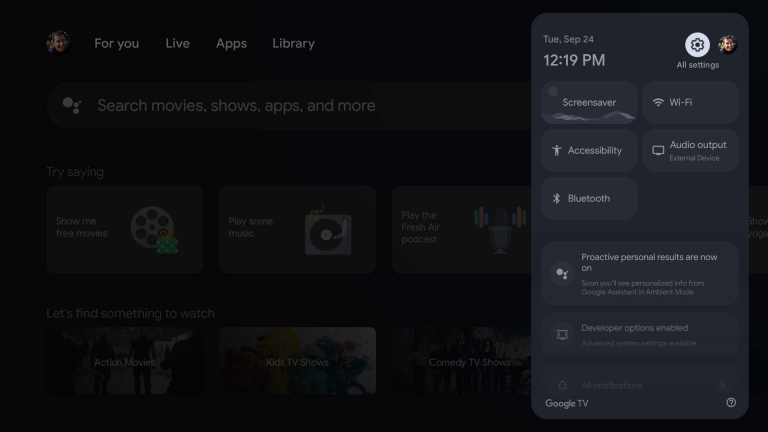Image resolution: width=768 pixels, height=432 pixels.
Task: Open Audio output External Device selector
Action: click(x=690, y=150)
